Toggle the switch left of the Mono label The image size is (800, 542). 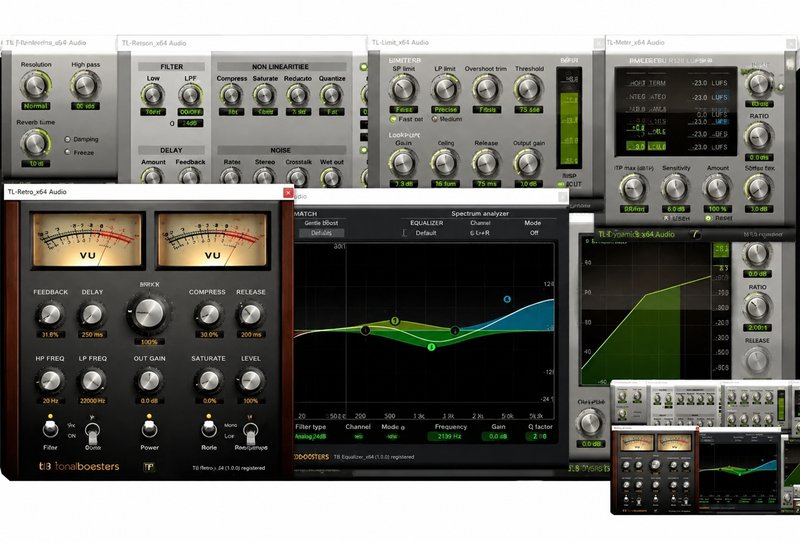point(209,428)
